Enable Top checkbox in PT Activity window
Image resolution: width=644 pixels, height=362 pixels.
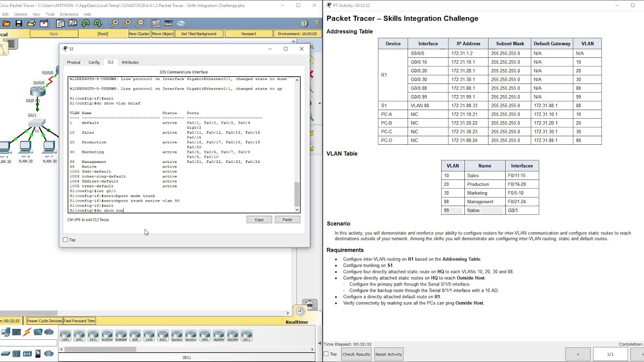click(326, 354)
